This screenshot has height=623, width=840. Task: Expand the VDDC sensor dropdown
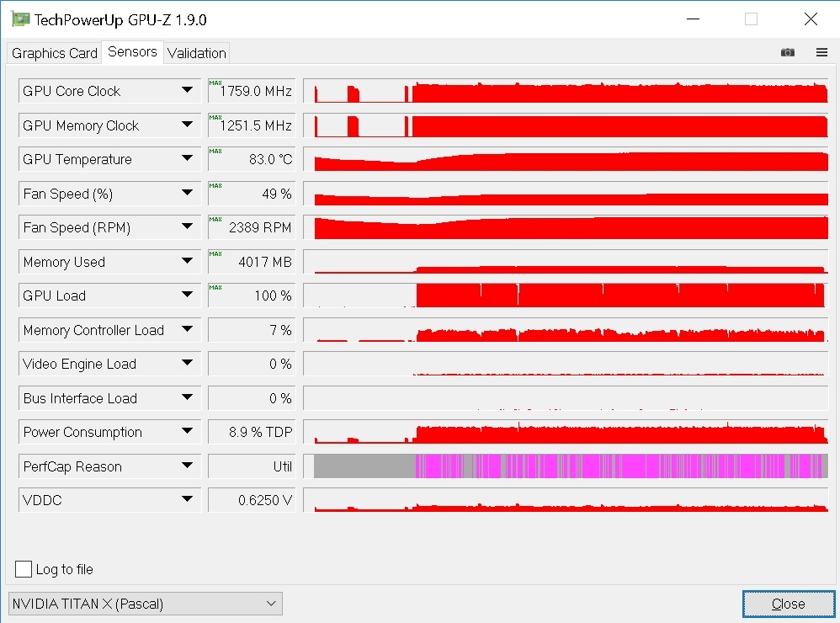(187, 499)
